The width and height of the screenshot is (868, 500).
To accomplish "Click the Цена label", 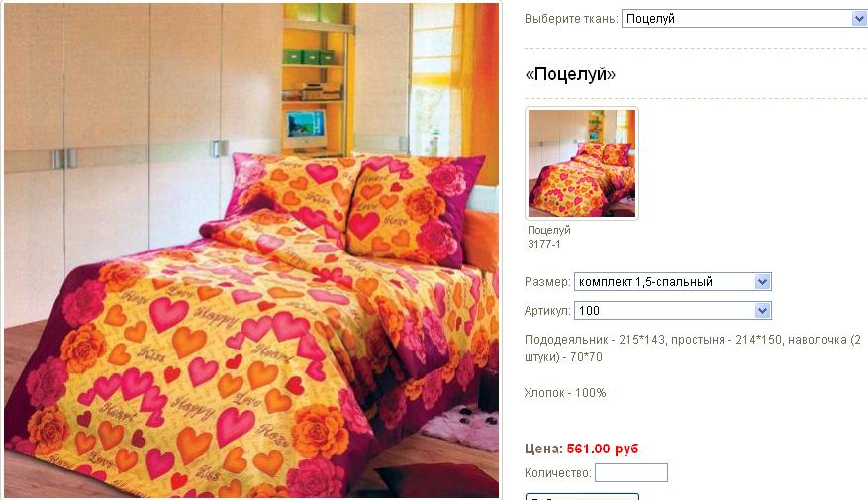I will pos(543,449).
